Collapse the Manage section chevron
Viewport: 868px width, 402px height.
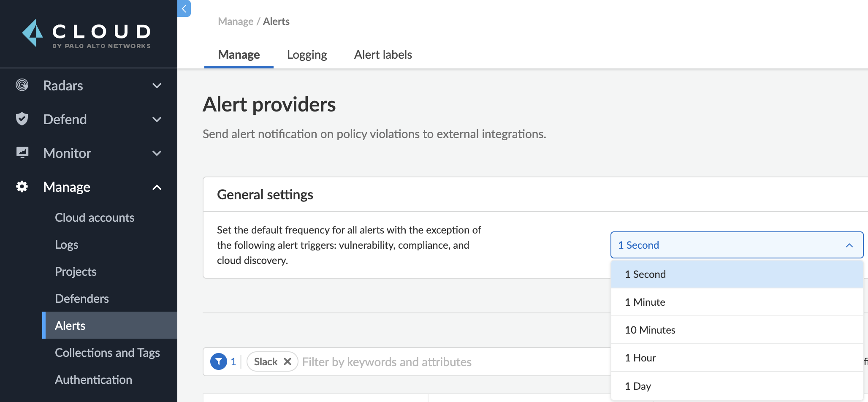(x=157, y=187)
